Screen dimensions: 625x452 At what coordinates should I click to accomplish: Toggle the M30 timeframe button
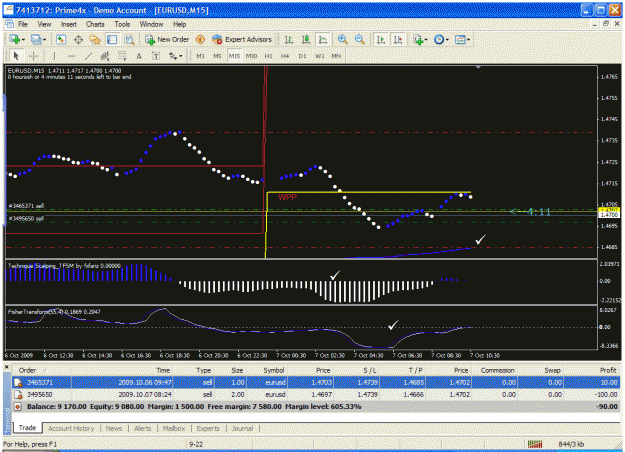tap(251, 56)
